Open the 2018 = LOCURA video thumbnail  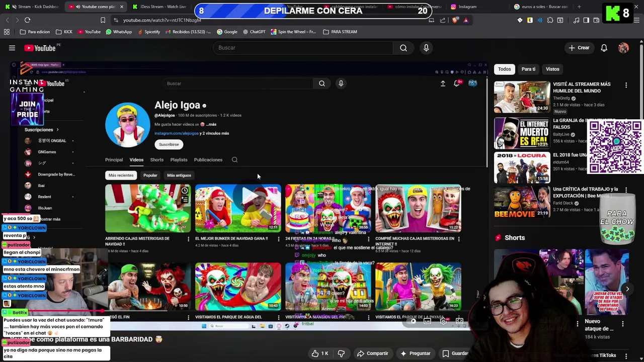[x=522, y=167]
